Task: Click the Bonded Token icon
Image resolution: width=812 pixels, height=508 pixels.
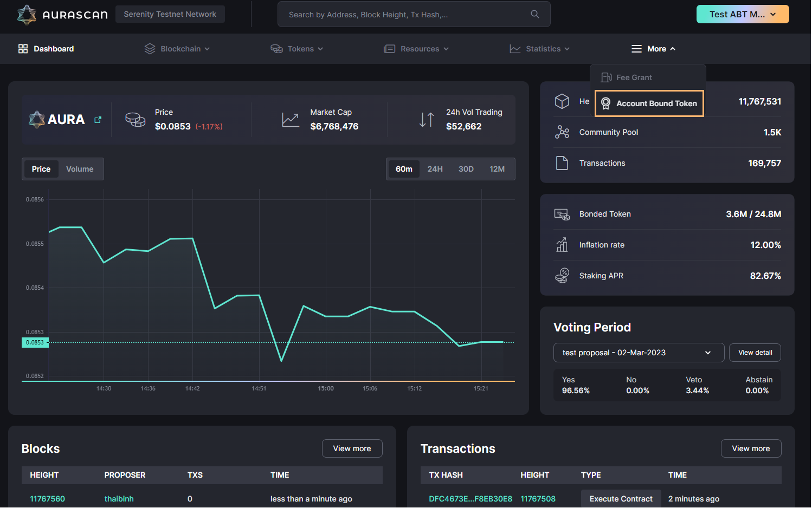Action: click(562, 214)
